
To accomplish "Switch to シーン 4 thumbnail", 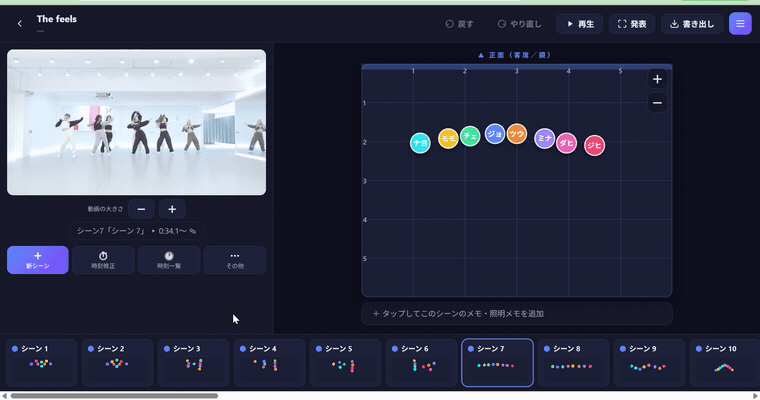I will [x=269, y=363].
